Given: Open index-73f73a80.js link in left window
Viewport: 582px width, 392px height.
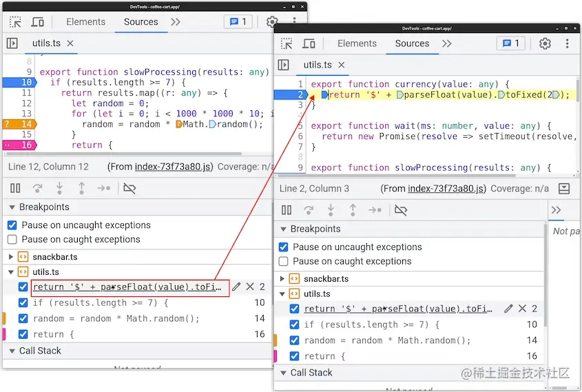Looking at the screenshot, I should coord(173,167).
